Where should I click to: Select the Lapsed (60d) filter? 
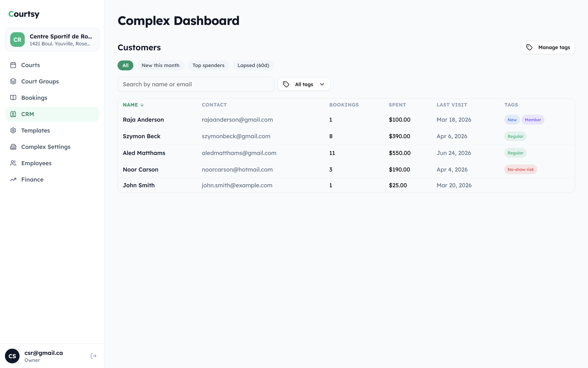click(x=253, y=65)
